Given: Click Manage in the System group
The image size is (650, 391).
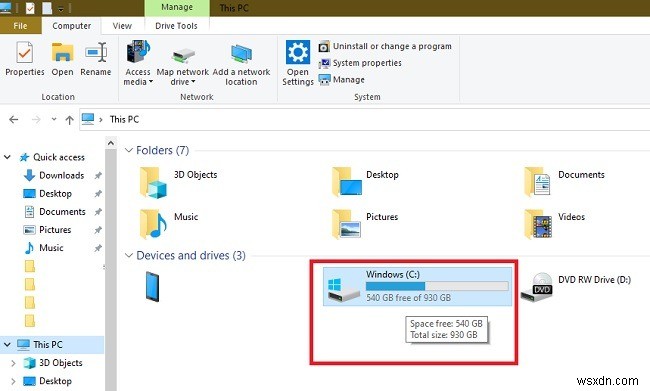Looking at the screenshot, I should coord(342,80).
